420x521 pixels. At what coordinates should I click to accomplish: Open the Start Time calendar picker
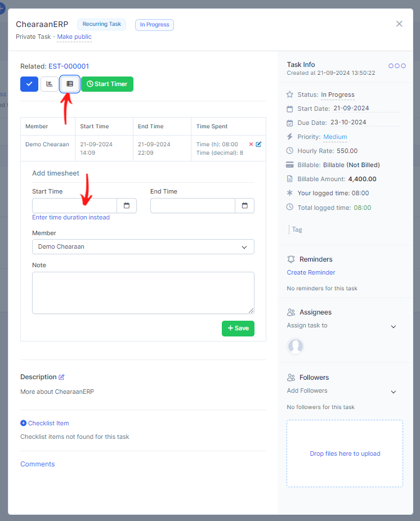tap(127, 206)
